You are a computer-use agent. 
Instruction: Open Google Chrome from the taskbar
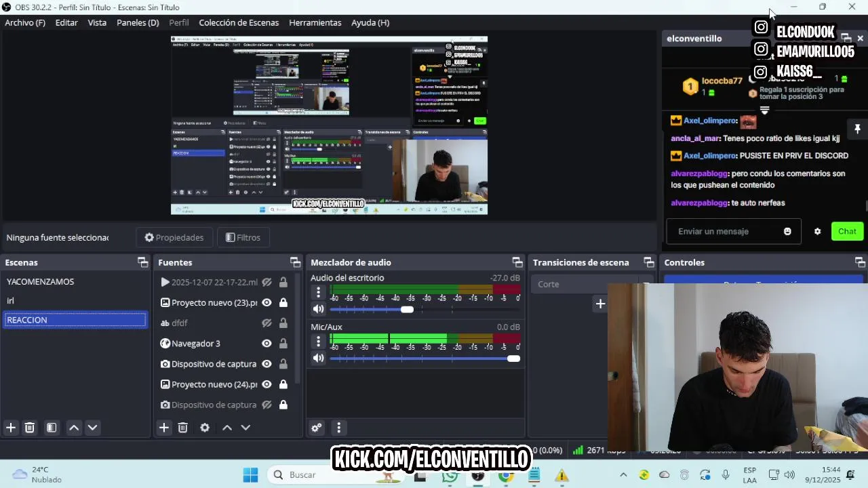506,476
